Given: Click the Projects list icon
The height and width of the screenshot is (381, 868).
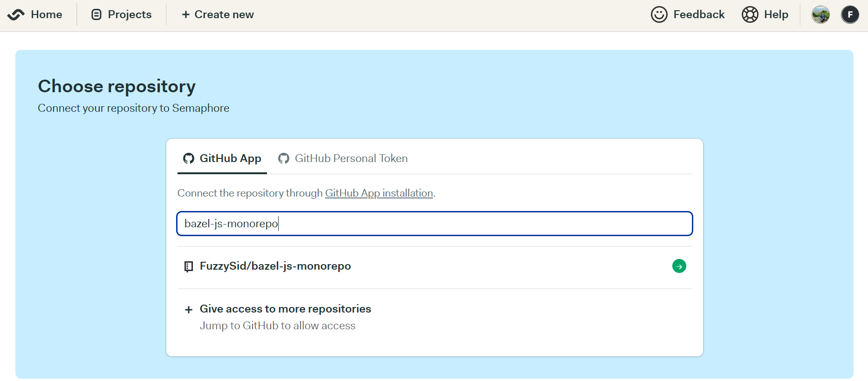Looking at the screenshot, I should click(x=96, y=15).
